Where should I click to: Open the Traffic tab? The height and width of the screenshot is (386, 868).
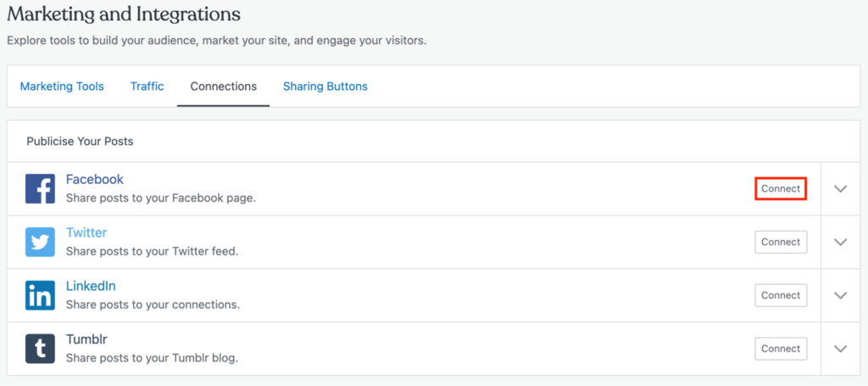(147, 87)
